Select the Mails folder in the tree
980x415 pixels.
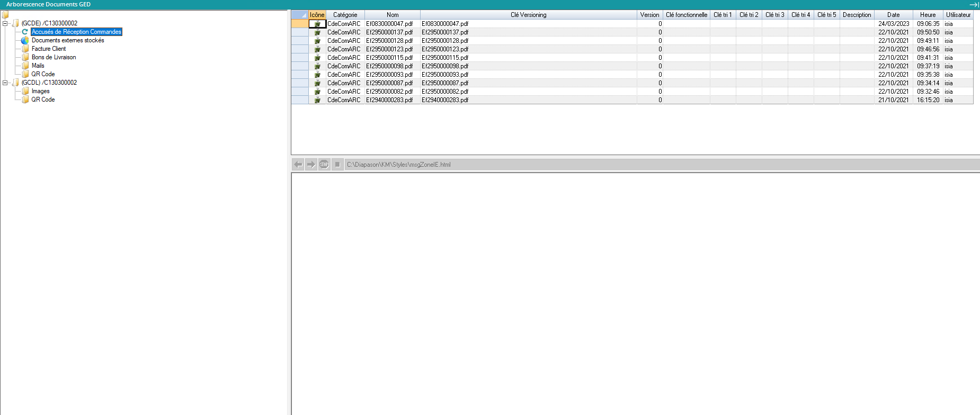38,66
